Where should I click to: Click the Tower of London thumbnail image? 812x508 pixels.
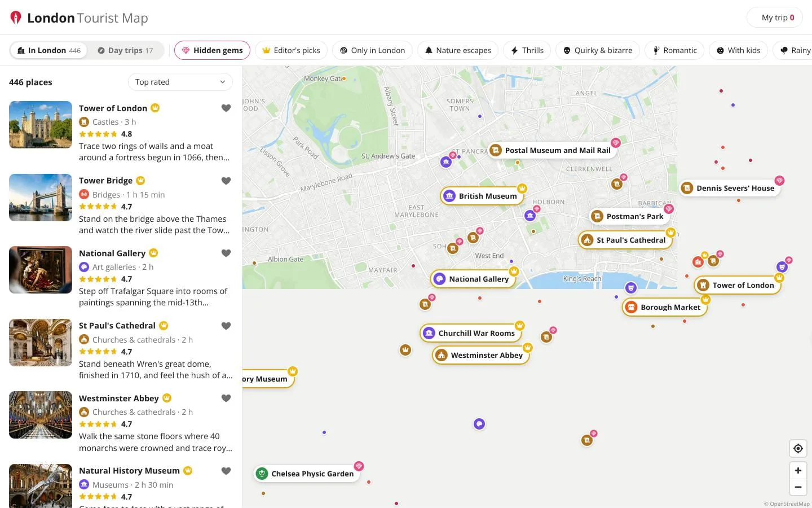point(41,125)
